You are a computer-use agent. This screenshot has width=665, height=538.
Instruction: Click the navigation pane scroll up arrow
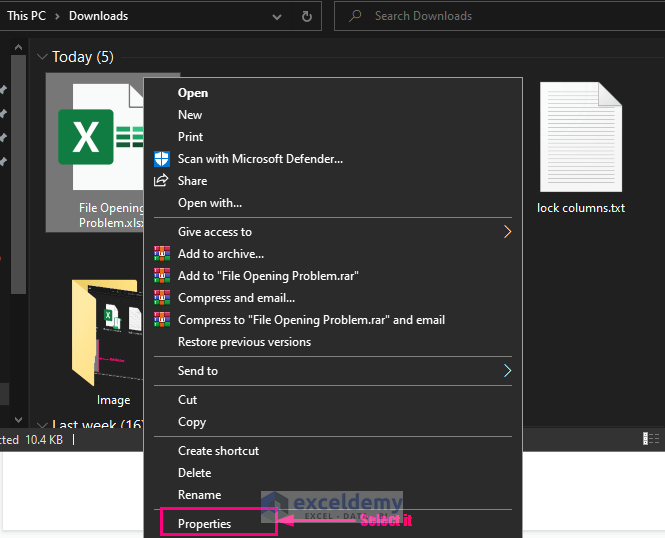[x=18, y=47]
